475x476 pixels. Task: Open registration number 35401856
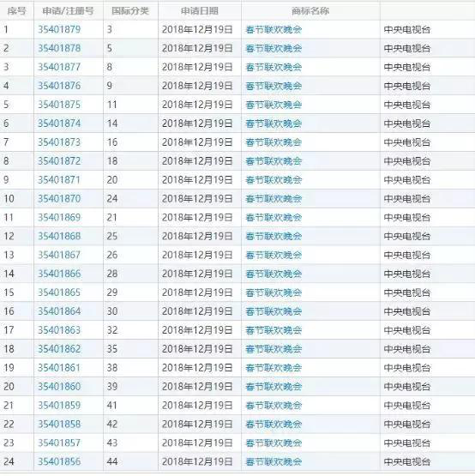coord(59,461)
